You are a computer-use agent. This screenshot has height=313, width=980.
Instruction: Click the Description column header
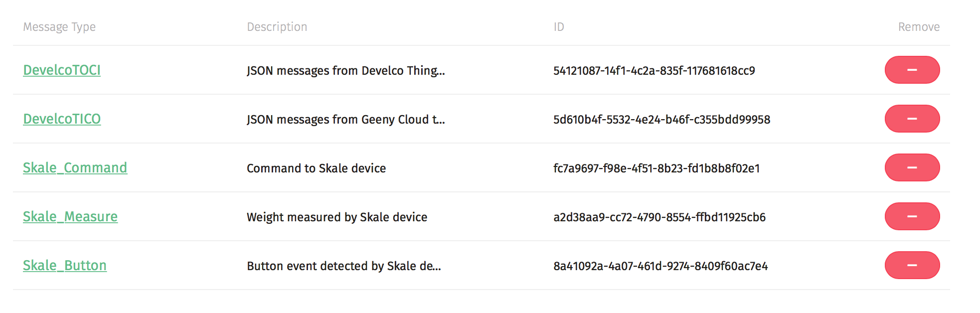click(x=277, y=27)
